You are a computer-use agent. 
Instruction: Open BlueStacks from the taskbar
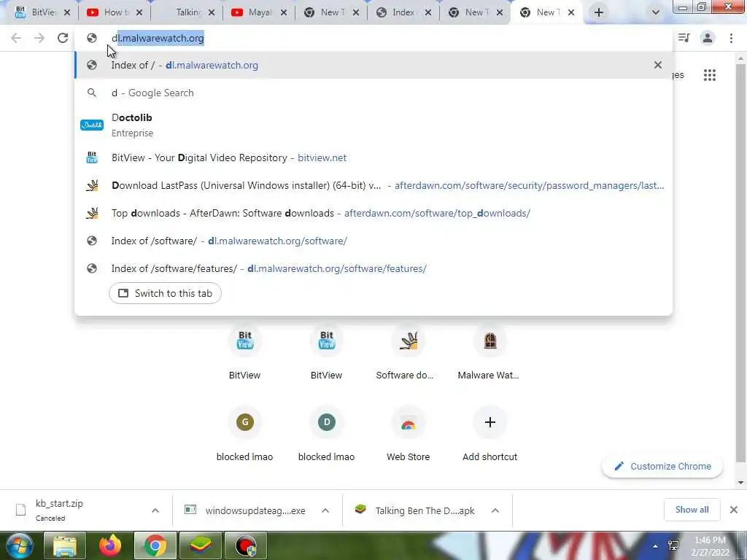click(200, 545)
